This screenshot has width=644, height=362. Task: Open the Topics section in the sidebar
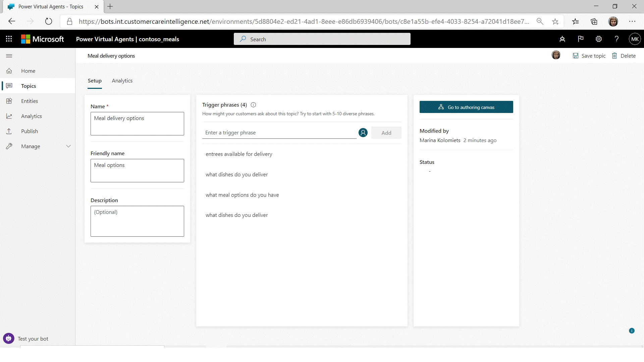pyautogui.click(x=29, y=86)
